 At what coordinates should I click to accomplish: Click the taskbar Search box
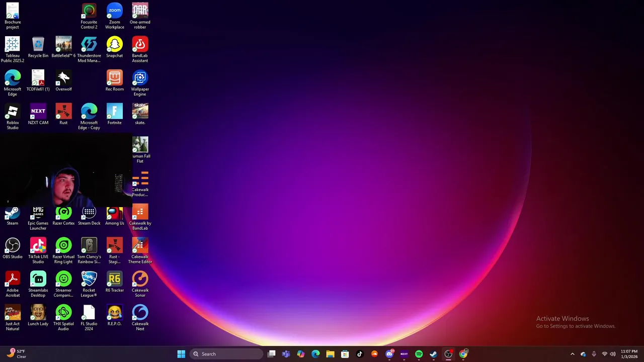tap(226, 354)
